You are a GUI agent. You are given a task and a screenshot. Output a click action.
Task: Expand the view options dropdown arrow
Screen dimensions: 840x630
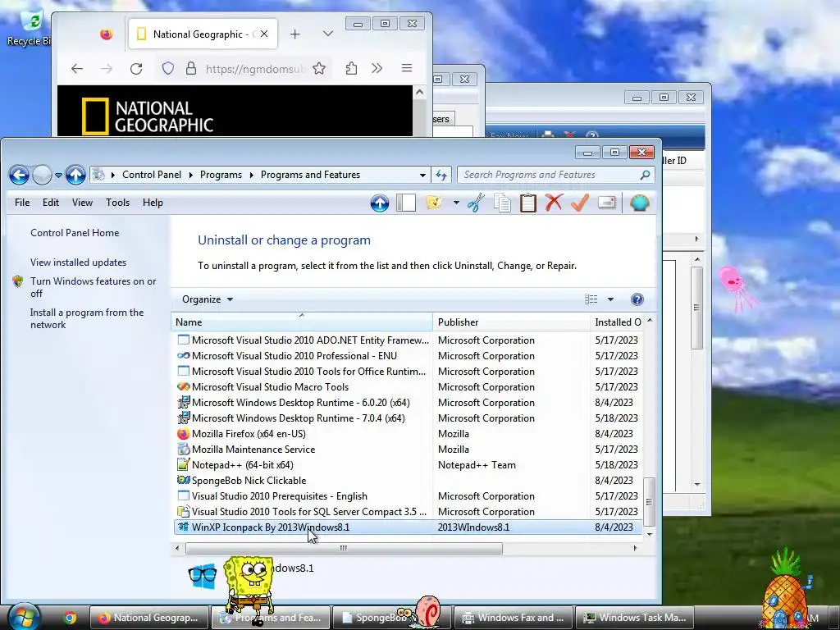[x=610, y=299]
